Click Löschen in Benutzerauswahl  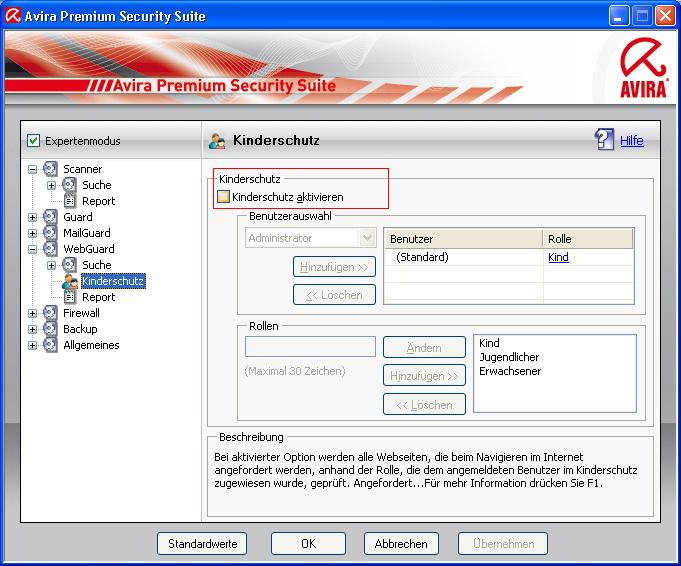click(334, 295)
